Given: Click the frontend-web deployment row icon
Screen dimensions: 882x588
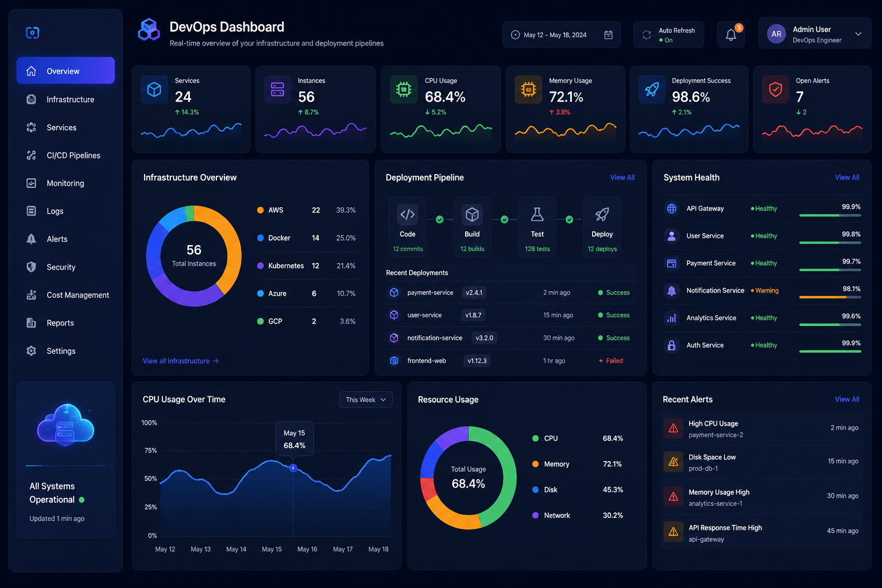Looking at the screenshot, I should [394, 361].
